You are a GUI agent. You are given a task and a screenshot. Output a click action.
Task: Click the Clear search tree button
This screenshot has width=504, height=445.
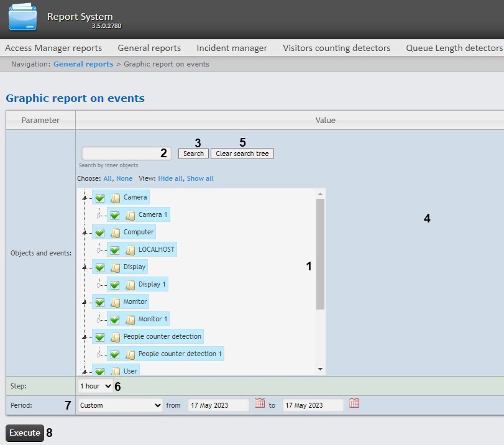point(242,154)
